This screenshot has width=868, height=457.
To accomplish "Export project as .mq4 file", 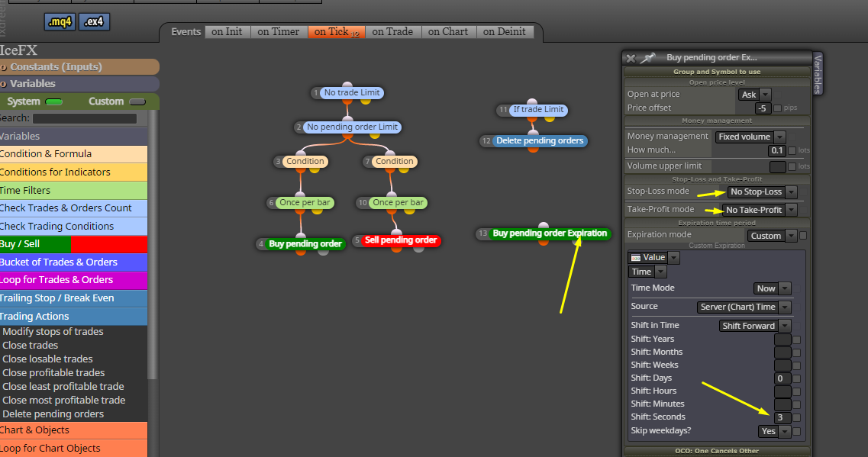I will 60,21.
